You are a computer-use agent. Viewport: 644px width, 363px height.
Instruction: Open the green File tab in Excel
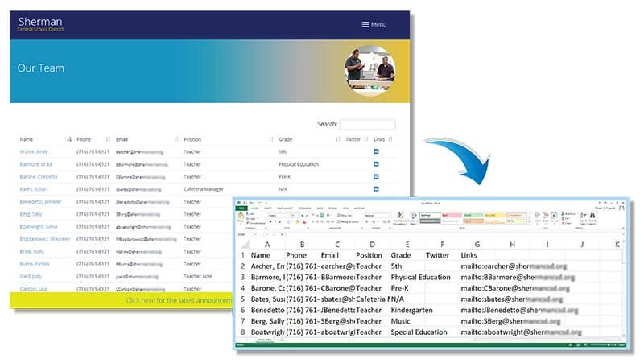pyautogui.click(x=240, y=207)
